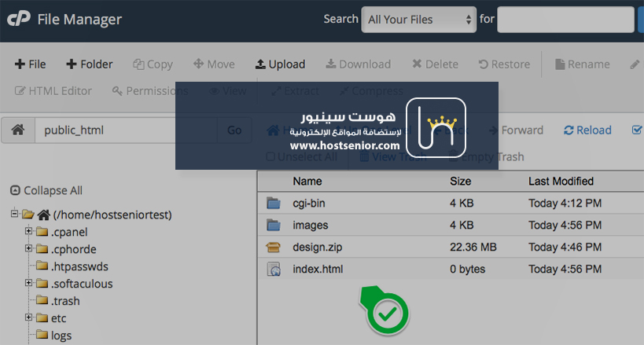
Task: Sort files by Size column header
Action: [460, 181]
